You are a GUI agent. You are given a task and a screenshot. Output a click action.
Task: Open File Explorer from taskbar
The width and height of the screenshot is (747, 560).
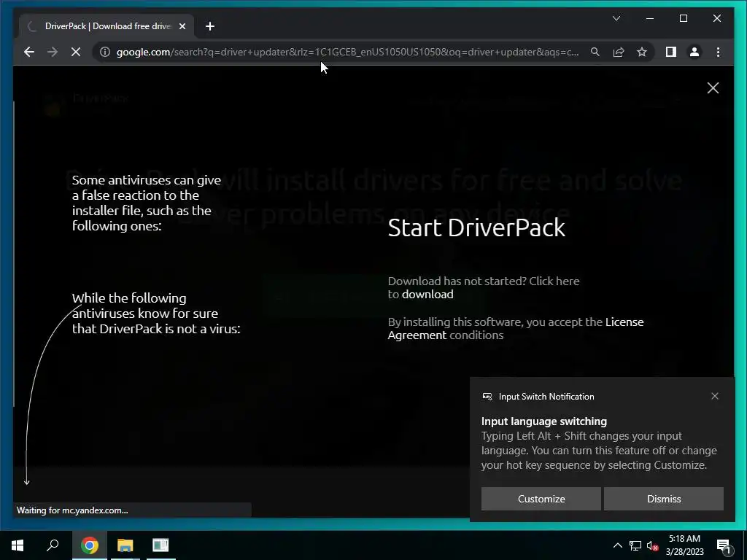click(x=125, y=545)
